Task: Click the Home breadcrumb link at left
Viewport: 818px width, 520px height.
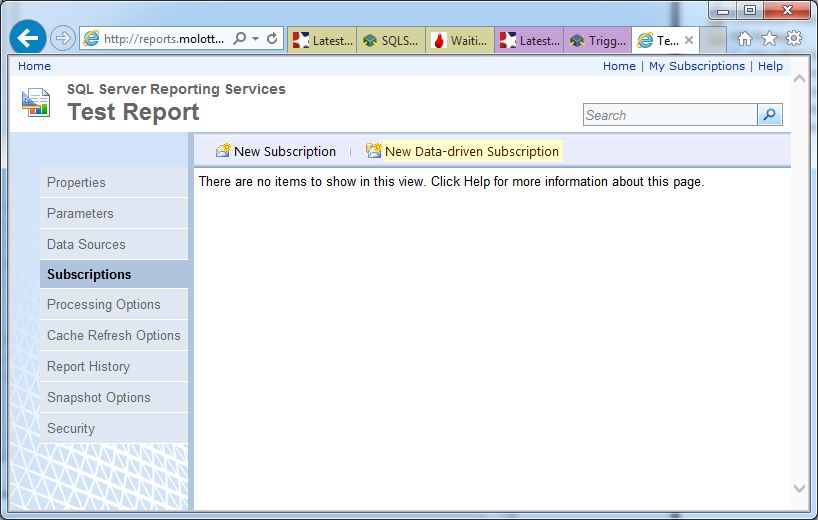Action: (x=34, y=66)
